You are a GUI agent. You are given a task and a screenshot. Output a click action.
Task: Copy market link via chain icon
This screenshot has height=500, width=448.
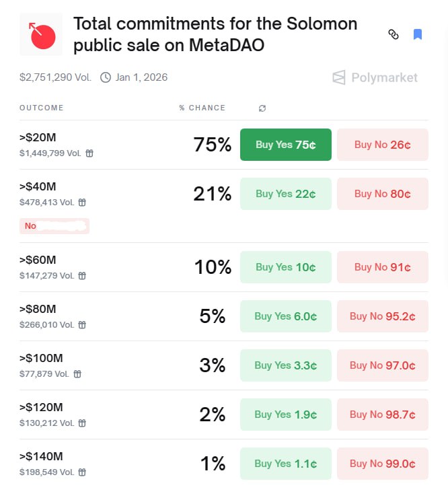click(394, 34)
